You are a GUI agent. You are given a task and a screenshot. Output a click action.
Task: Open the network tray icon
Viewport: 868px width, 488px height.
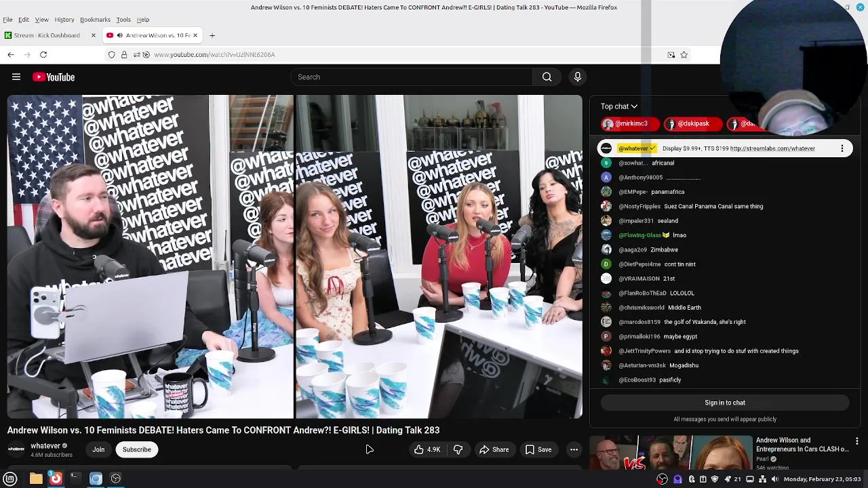(762, 479)
